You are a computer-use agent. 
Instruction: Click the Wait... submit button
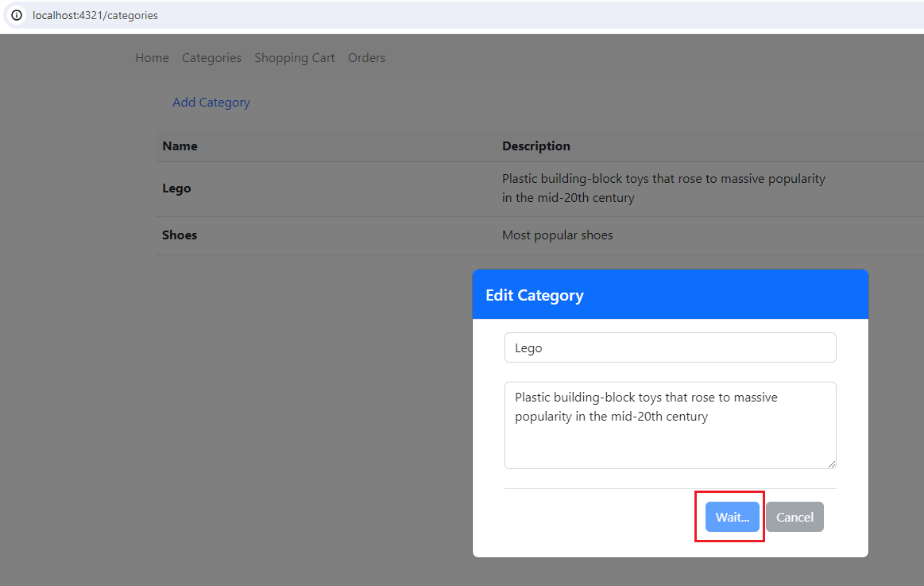point(733,517)
